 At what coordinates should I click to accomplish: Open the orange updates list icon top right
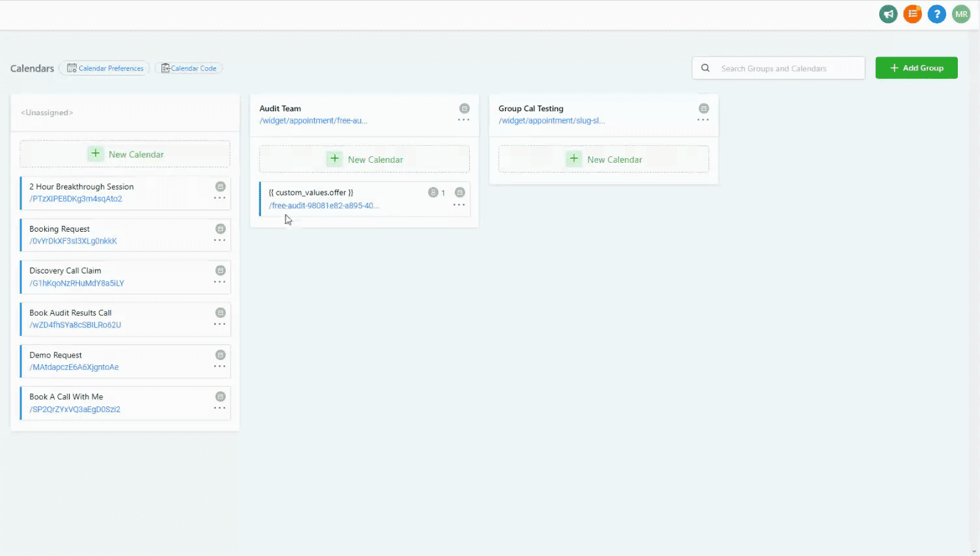point(912,14)
